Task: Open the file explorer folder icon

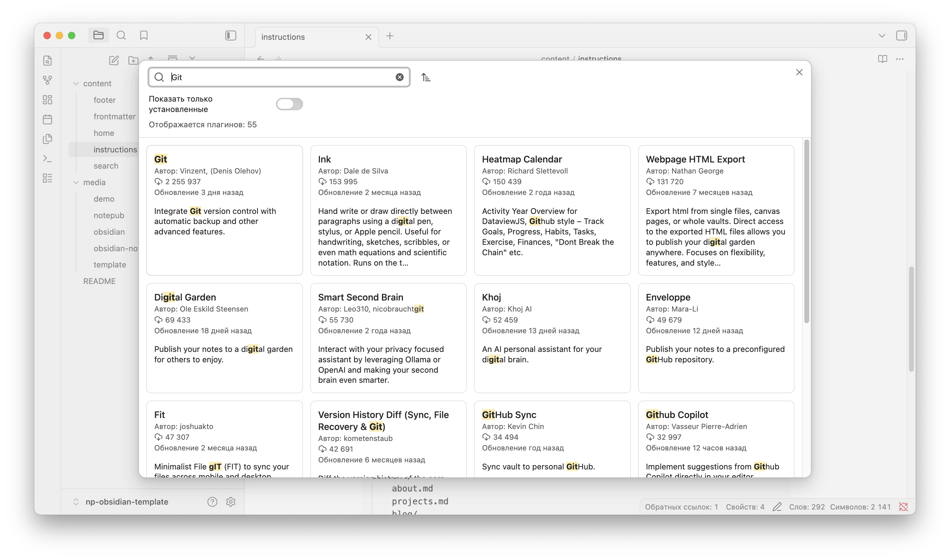Action: (x=98, y=35)
